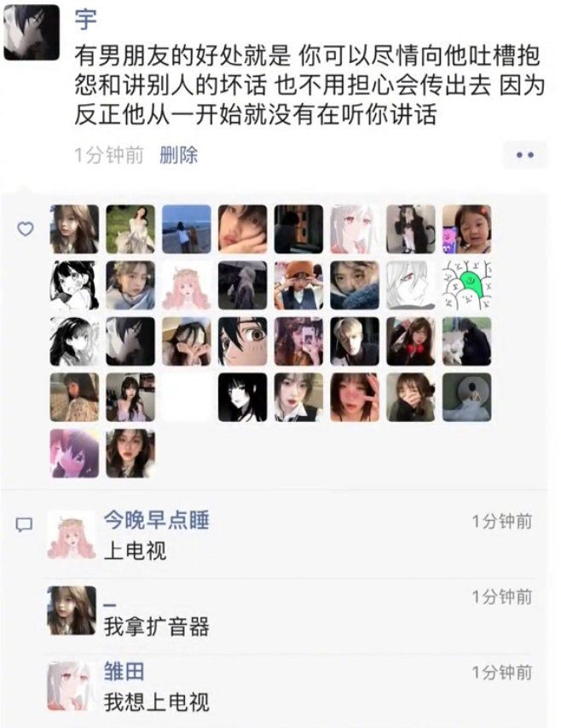This screenshot has height=728, width=561.
Task: Open the two-dot more options button
Action: point(525,155)
